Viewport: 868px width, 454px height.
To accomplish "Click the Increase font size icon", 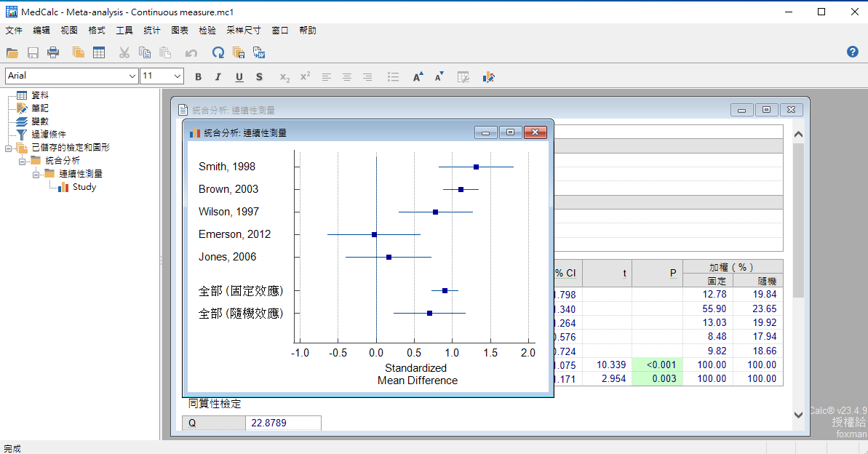I will 418,76.
